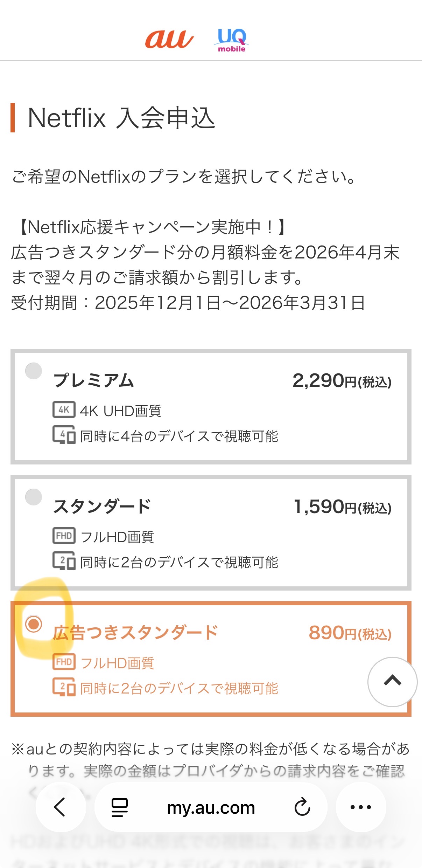Click the 890円 ad-supported plan price
This screenshot has width=422, height=868.
pyautogui.click(x=350, y=633)
